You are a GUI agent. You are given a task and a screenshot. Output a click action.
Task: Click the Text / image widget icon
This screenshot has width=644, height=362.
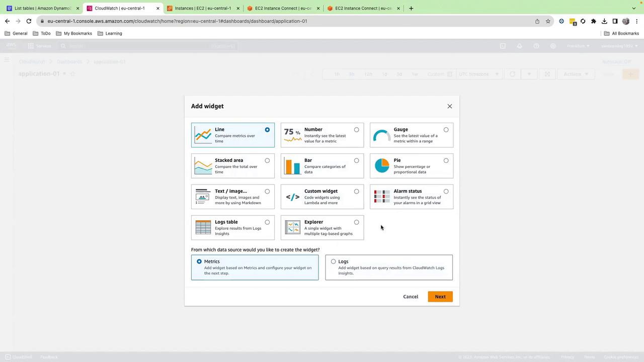pos(203,197)
